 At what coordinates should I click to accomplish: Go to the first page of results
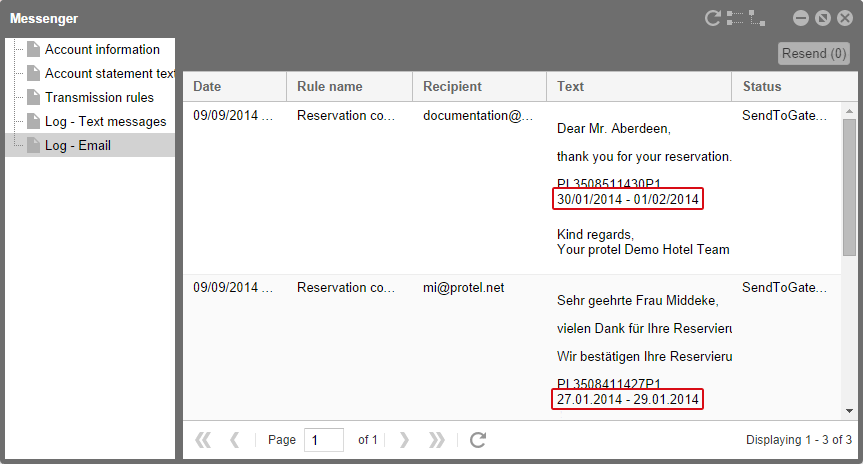pos(203,440)
